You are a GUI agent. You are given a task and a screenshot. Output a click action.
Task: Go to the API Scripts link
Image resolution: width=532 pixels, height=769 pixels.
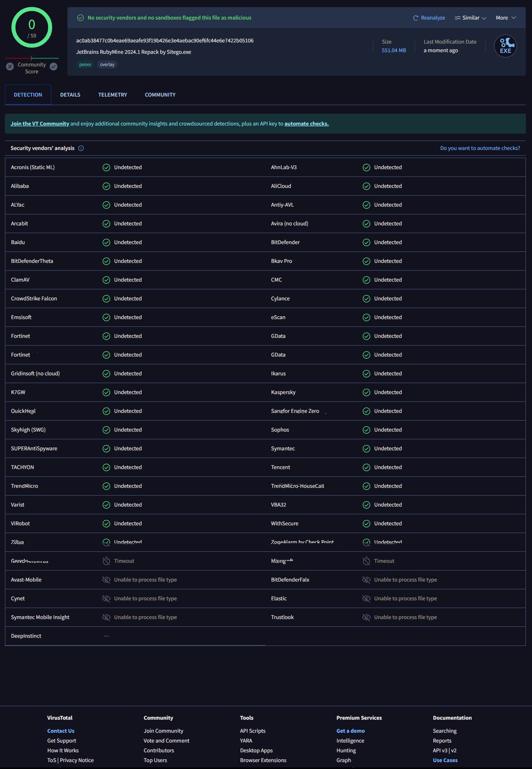pyautogui.click(x=253, y=731)
